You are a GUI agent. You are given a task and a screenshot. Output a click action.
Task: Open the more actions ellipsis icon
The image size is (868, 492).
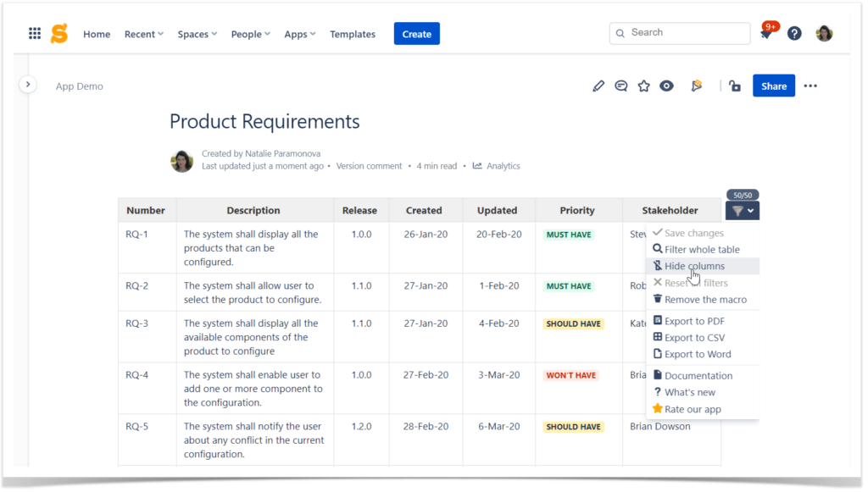(810, 86)
